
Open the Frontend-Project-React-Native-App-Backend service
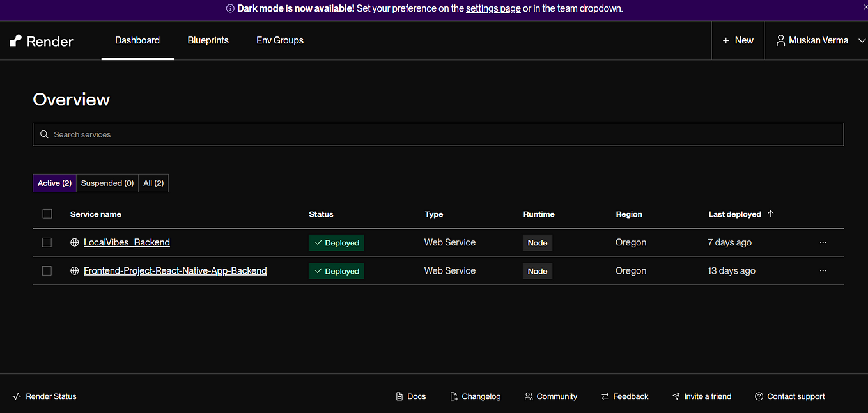175,270
